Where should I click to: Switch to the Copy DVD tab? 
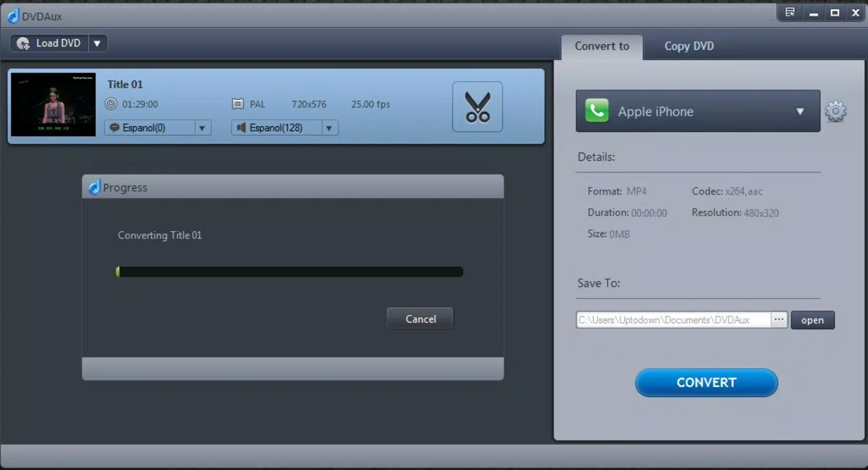click(x=689, y=46)
